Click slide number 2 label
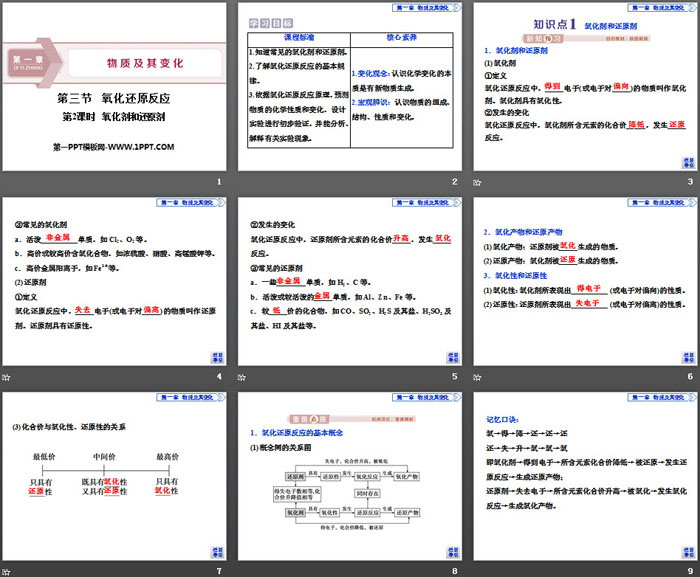 [x=454, y=182]
